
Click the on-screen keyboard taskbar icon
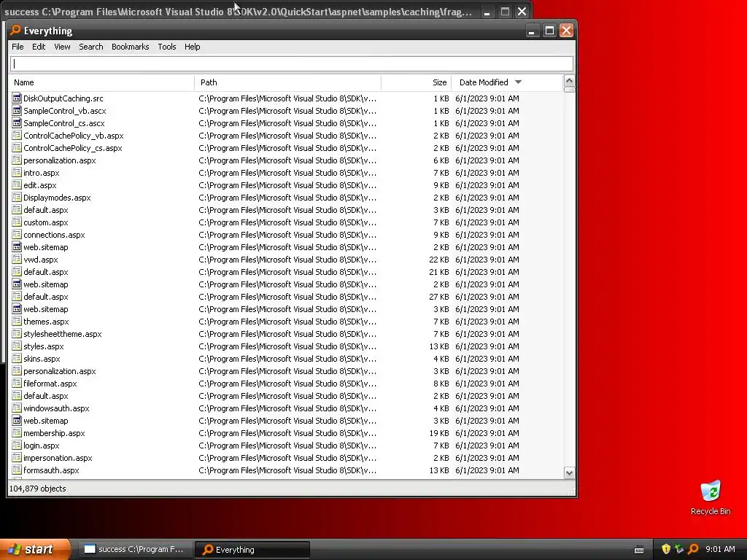pos(639,550)
